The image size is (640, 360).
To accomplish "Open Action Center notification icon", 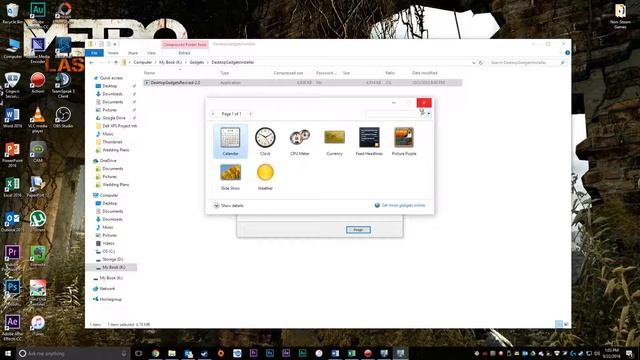I will (630, 353).
